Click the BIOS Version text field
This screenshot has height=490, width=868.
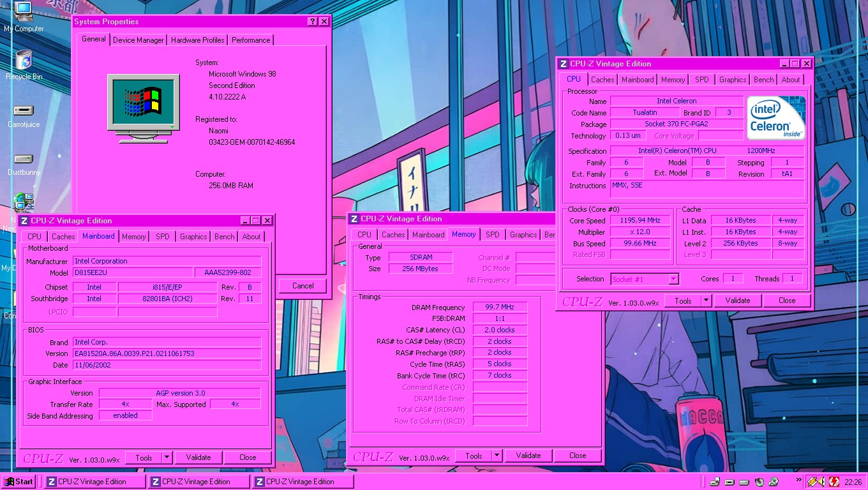[167, 353]
